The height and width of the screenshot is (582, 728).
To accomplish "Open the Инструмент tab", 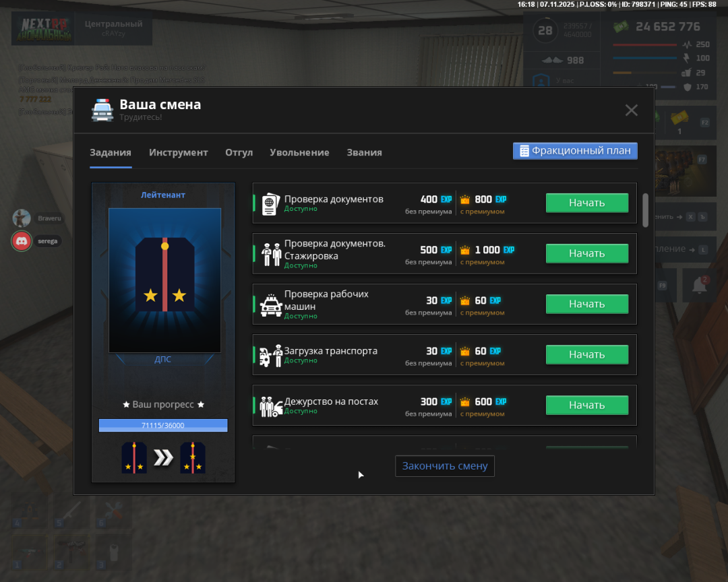I will pos(178,152).
